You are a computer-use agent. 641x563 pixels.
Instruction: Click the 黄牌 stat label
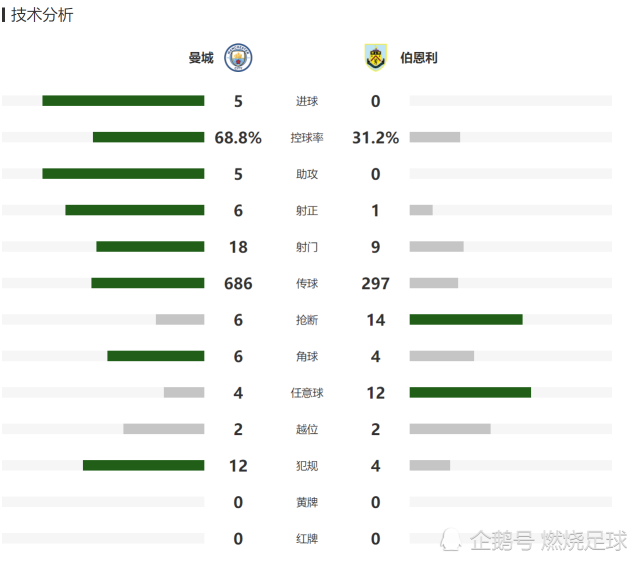point(307,503)
